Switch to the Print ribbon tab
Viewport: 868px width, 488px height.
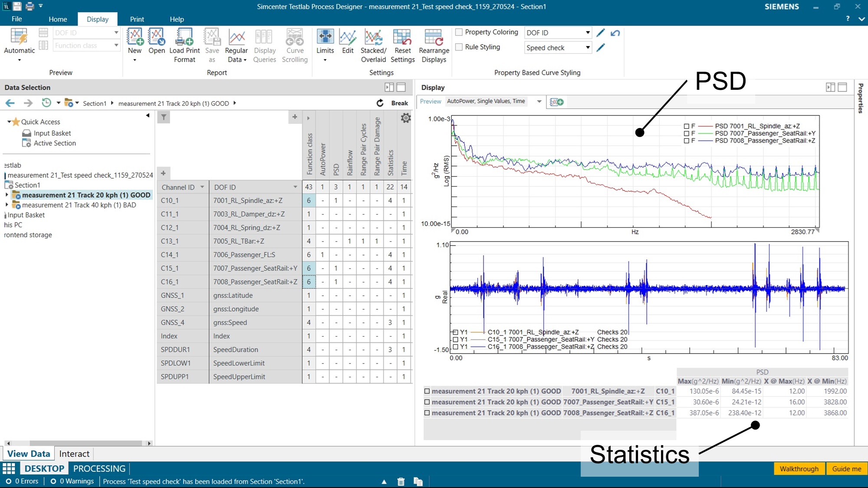[x=137, y=19]
